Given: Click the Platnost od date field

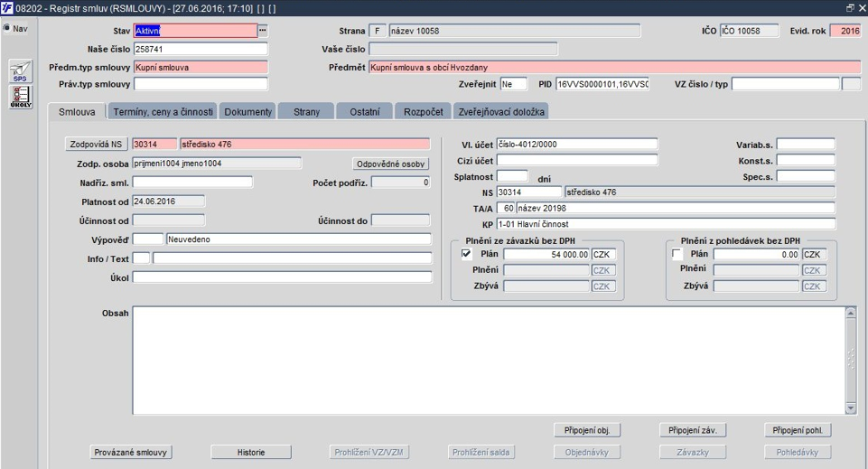Looking at the screenshot, I should tap(168, 202).
